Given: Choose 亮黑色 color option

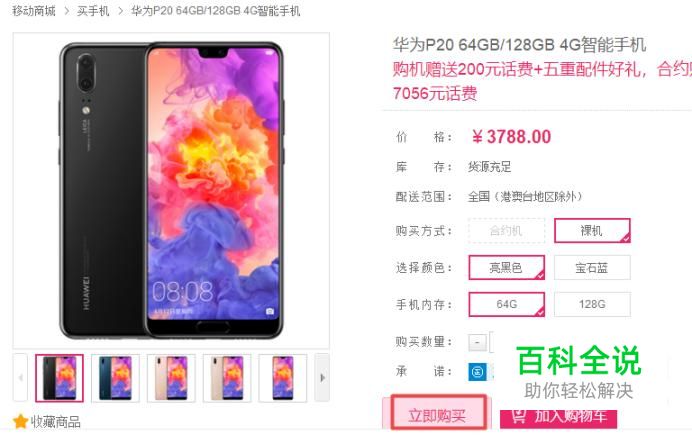Looking at the screenshot, I should (506, 267).
